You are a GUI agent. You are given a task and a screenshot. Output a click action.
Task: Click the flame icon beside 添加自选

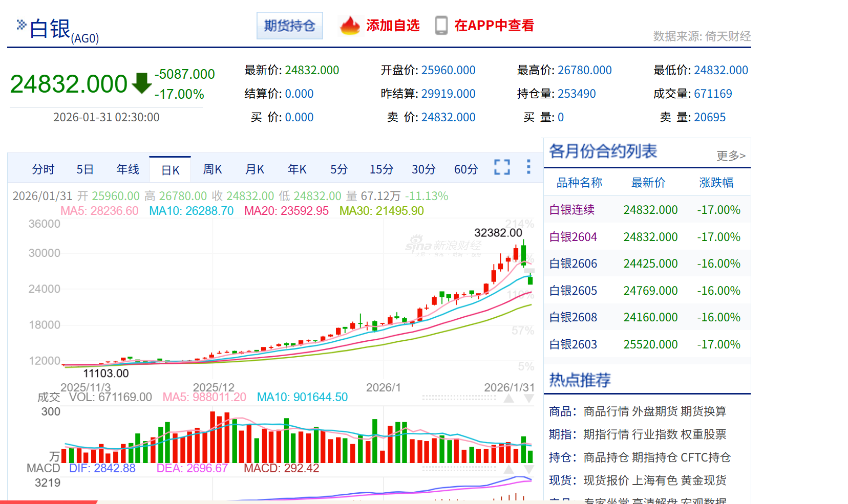(x=350, y=26)
